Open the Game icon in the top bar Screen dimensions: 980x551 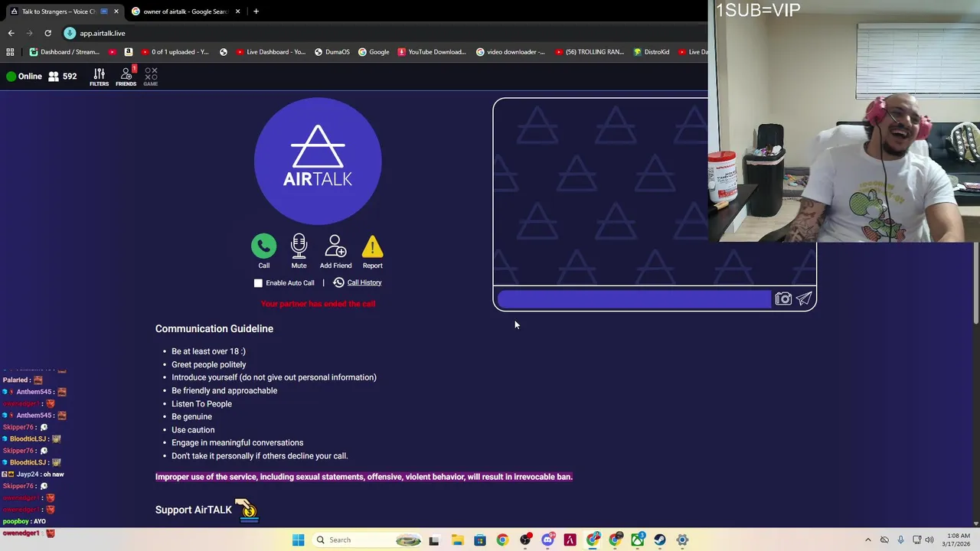[x=151, y=77]
